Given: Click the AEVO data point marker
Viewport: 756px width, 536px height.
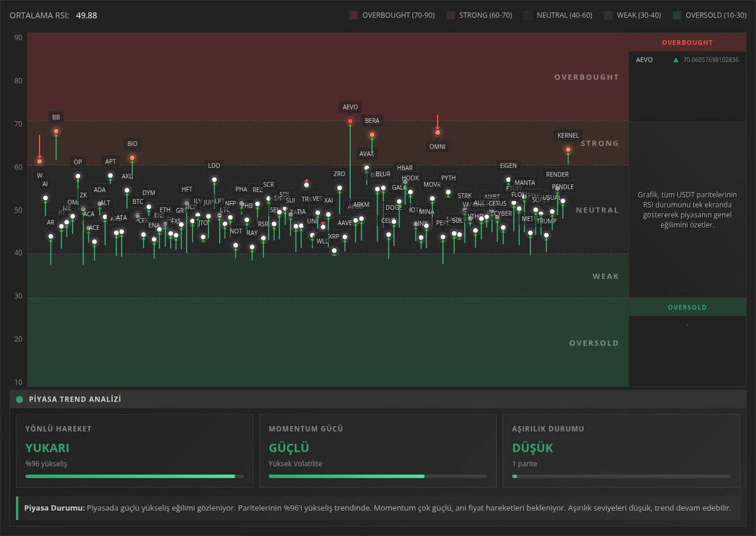Looking at the screenshot, I should click(x=350, y=120).
